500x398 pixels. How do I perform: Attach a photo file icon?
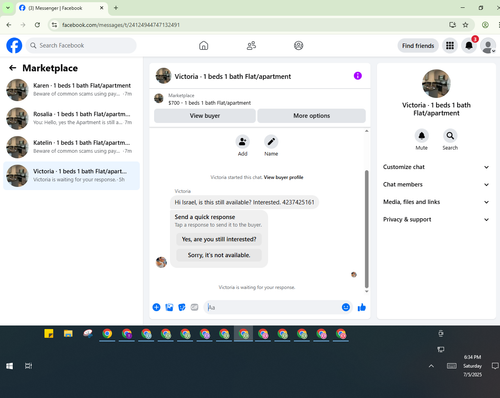pyautogui.click(x=169, y=307)
